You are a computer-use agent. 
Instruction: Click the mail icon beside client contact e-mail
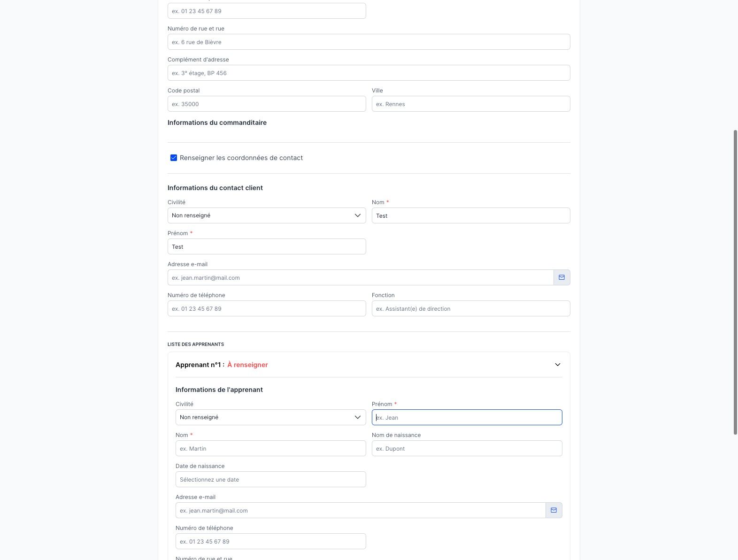(x=561, y=277)
